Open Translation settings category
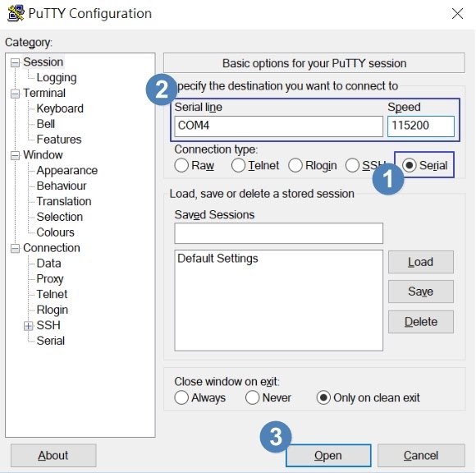This screenshot has height=473, width=476. pyautogui.click(x=64, y=201)
